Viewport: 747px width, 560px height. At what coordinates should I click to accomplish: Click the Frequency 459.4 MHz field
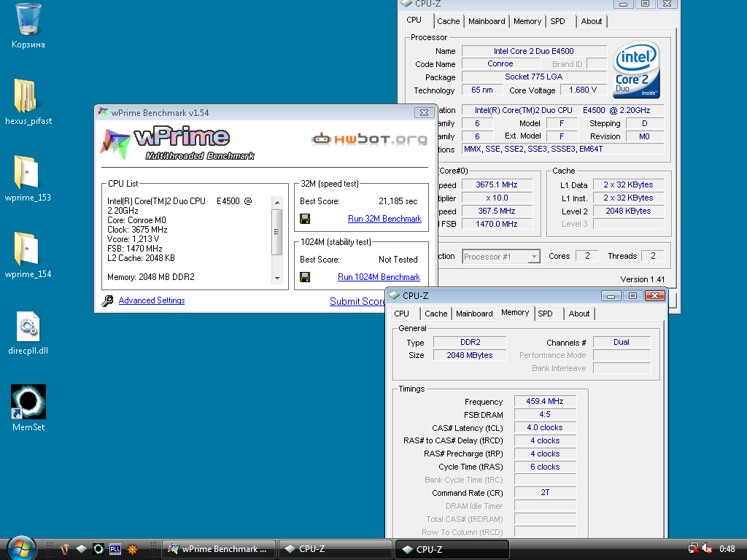(x=545, y=402)
